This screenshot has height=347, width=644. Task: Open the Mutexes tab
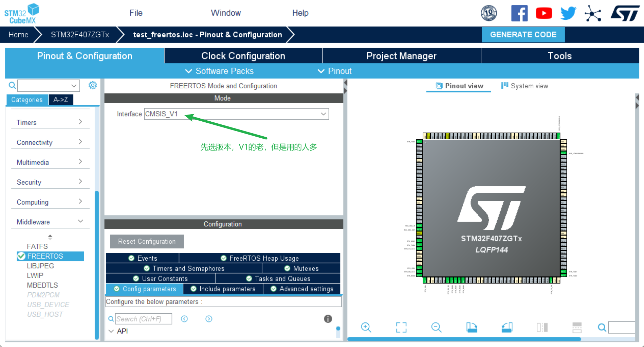301,268
